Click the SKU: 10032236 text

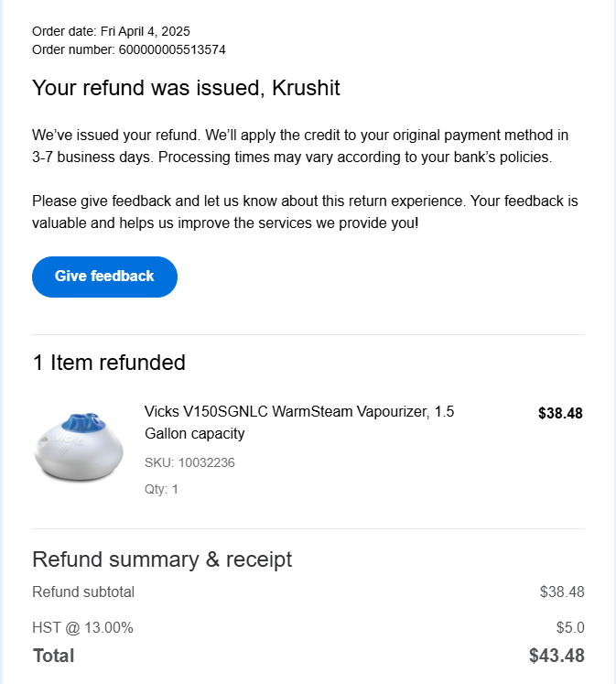pos(189,462)
